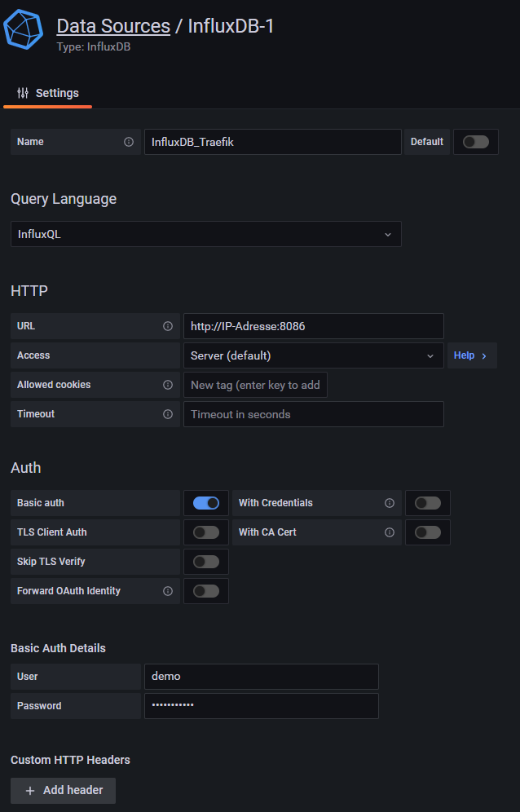Click the Timeout info icon
The image size is (520, 812).
pos(168,414)
